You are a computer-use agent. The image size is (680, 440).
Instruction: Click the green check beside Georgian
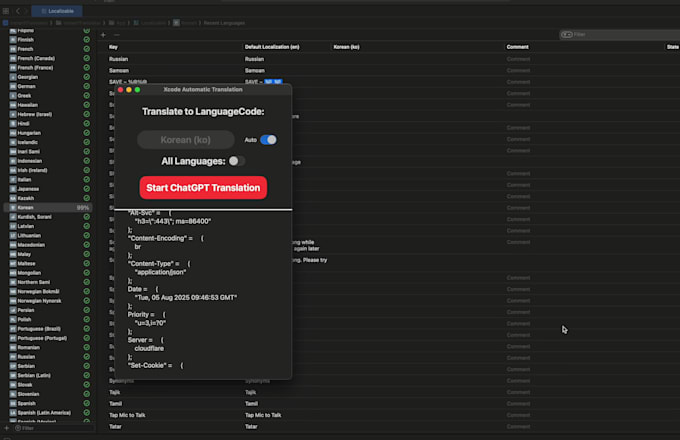(x=87, y=77)
